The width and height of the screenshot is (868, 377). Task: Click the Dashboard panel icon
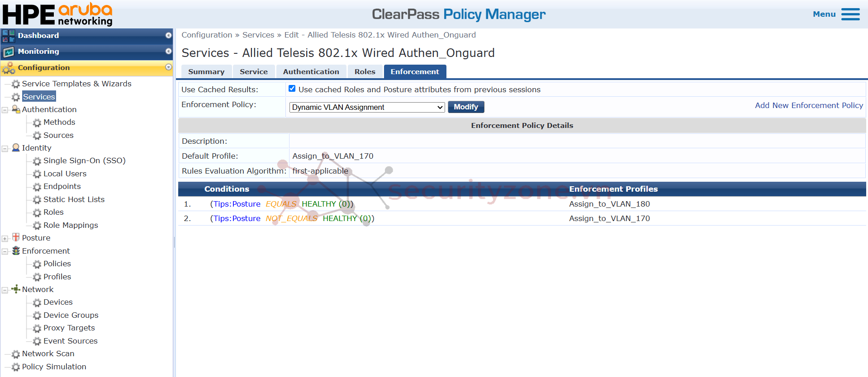tap(9, 36)
